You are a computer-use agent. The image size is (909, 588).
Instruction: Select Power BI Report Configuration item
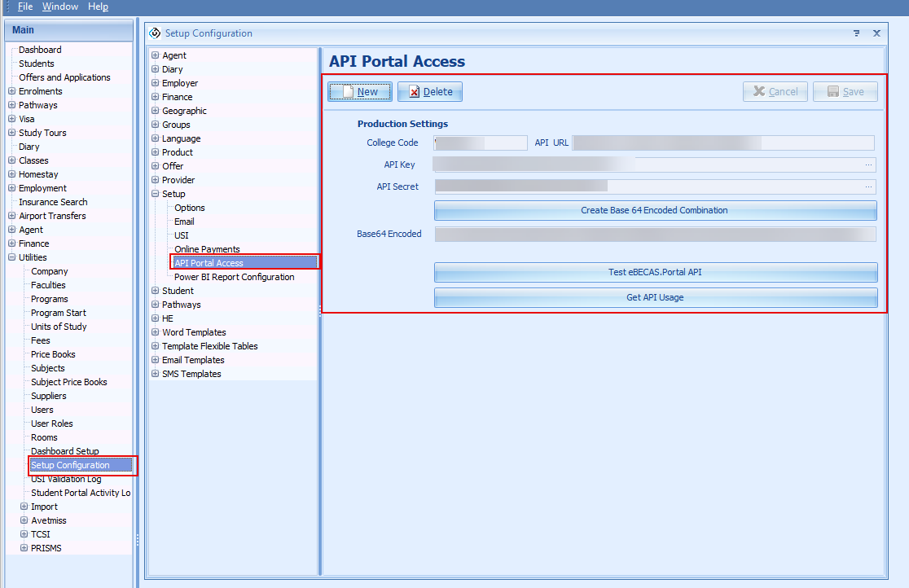tap(235, 277)
